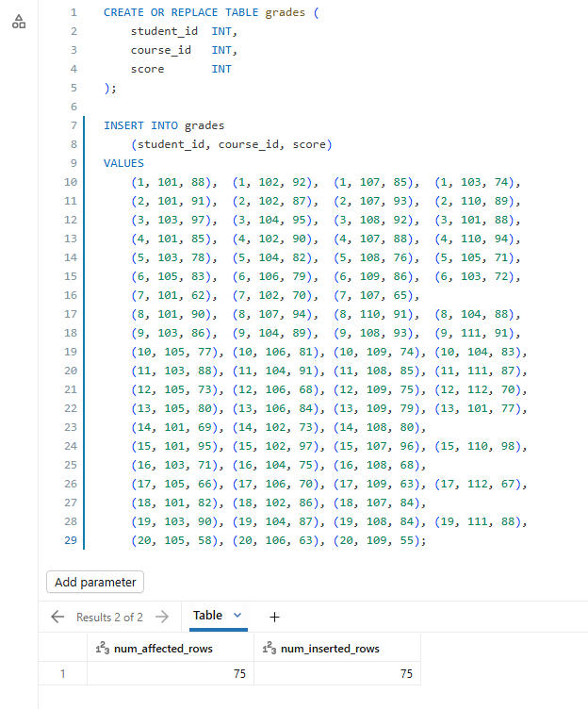This screenshot has height=709, width=588.
Task: Open the shapes catalog icon in the sidebar
Action: [19, 22]
